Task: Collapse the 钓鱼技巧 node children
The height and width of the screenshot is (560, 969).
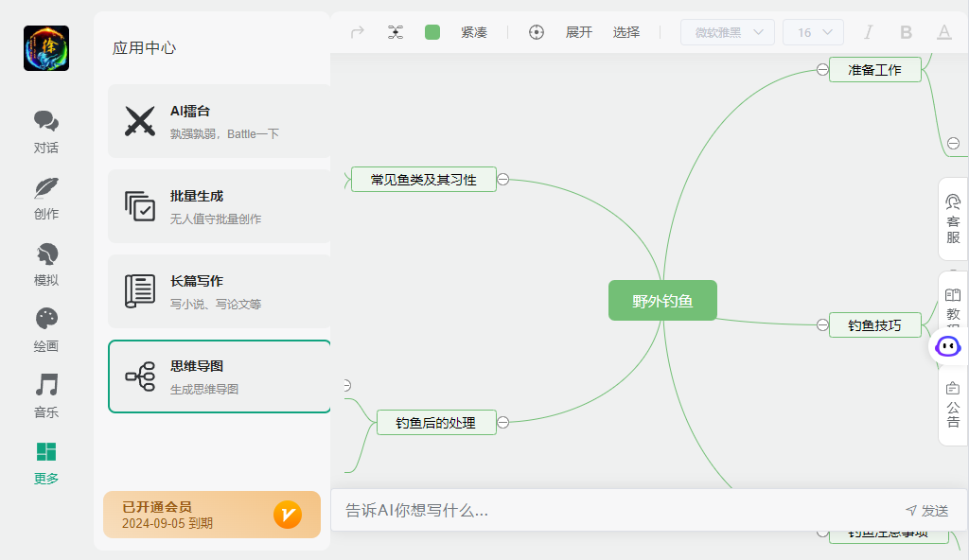Action: pos(822,324)
